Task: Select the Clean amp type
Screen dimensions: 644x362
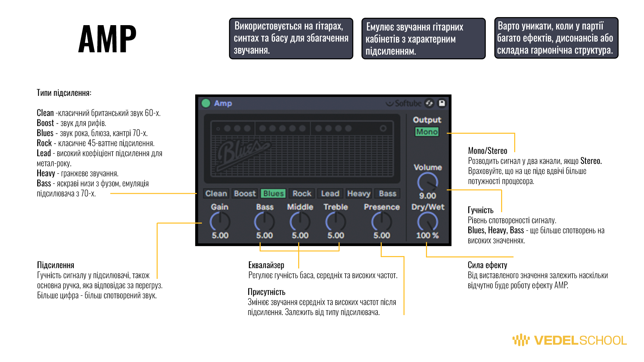Action: coord(216,193)
